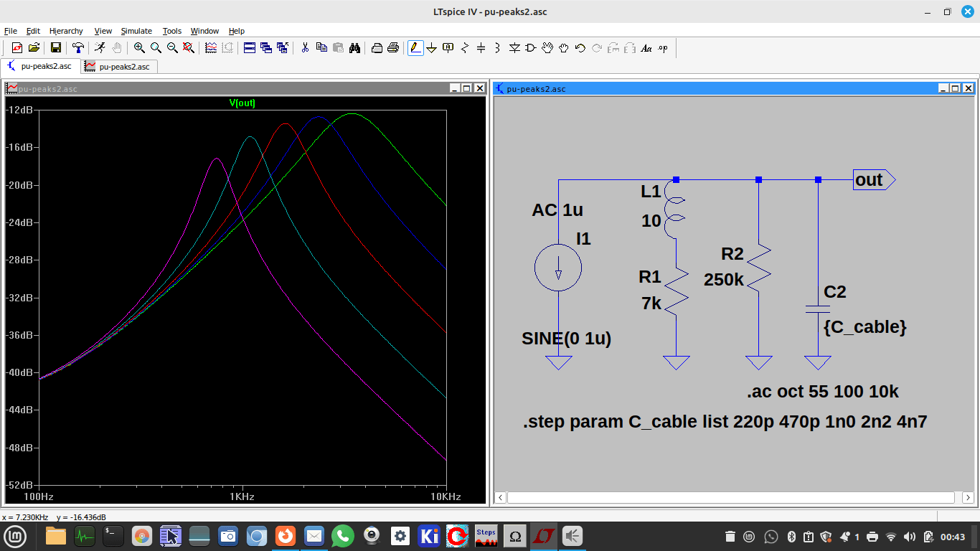Open the file manager folder in taskbar

pos(56,536)
